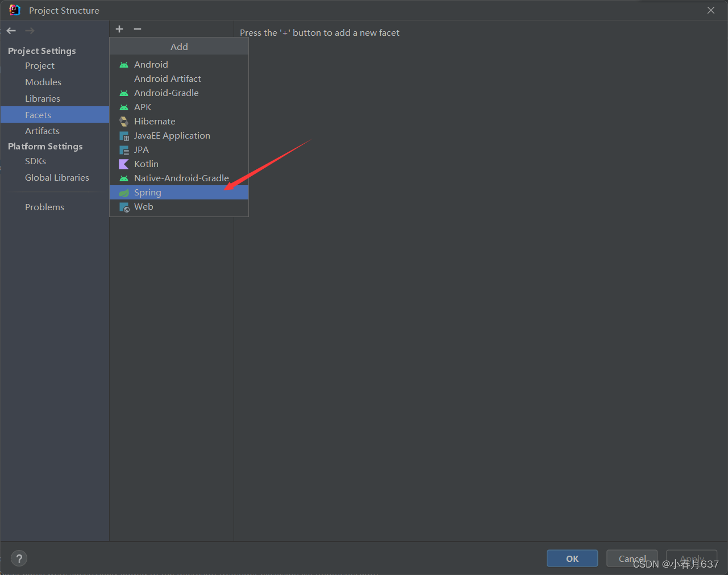
Task: Choose Android Artifact facet
Action: [x=179, y=79]
